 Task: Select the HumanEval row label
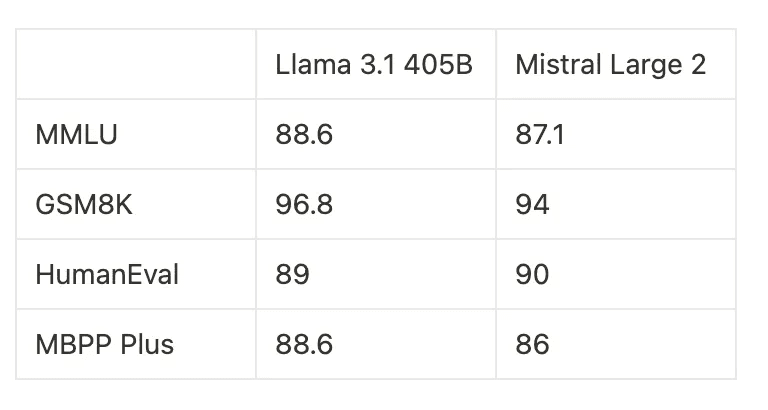click(107, 274)
